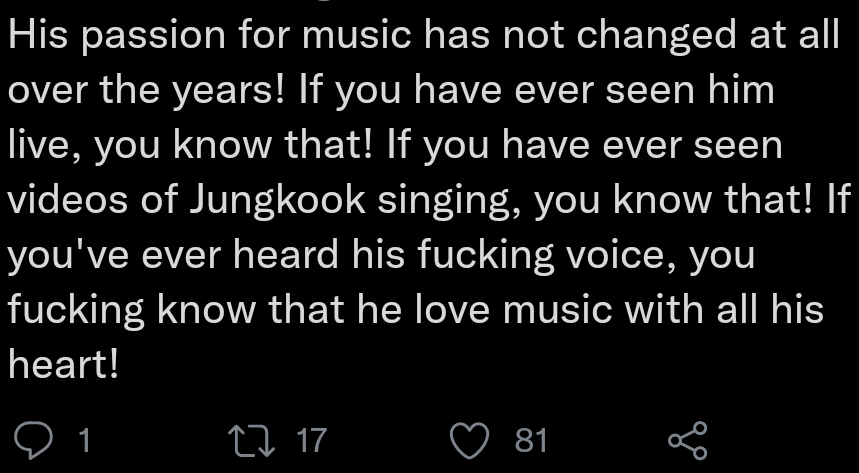
Task: Click the final word "heart!" in the tweet
Action: click(64, 365)
